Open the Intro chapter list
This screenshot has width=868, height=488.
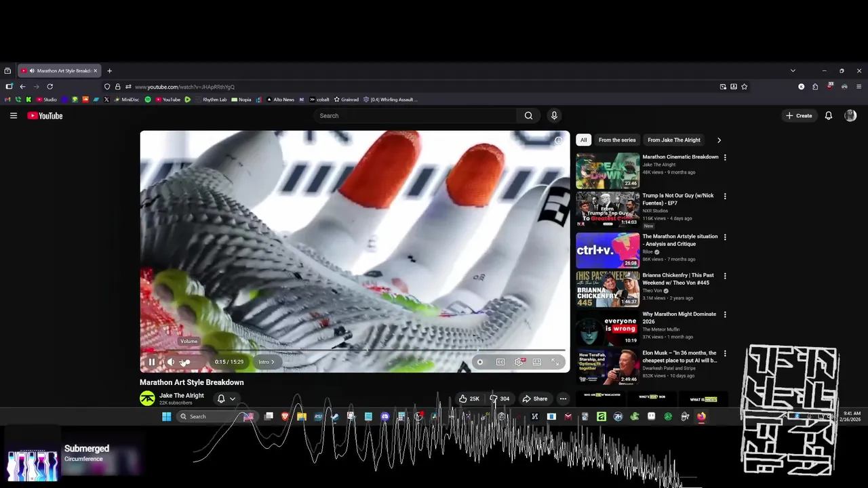pyautogui.click(x=266, y=362)
